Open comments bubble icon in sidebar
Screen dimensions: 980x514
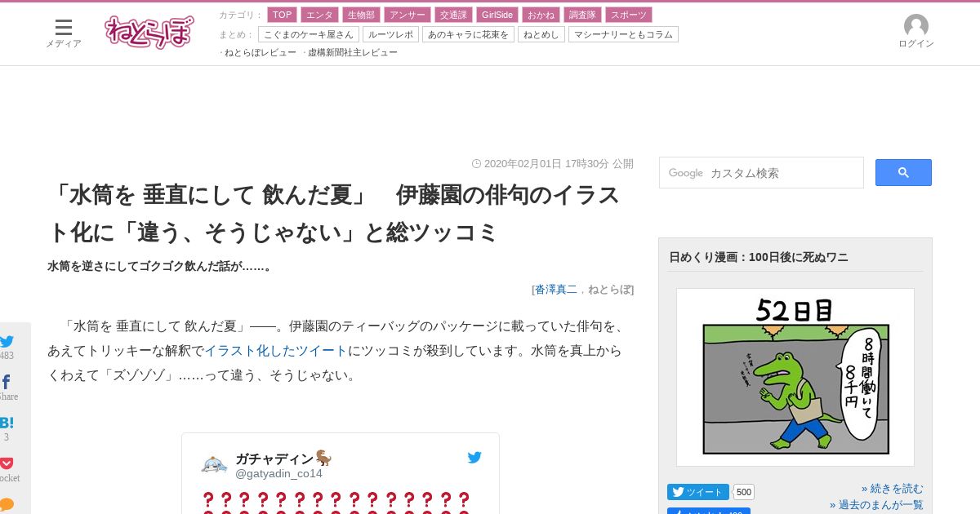point(7,503)
